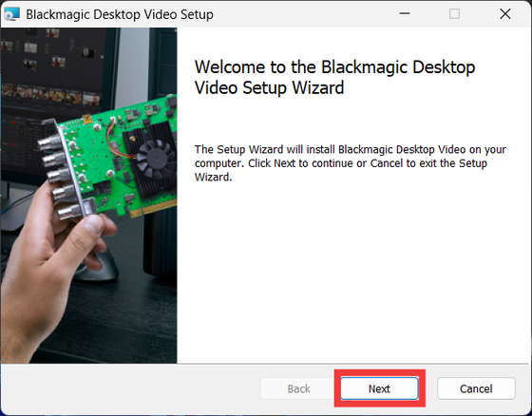
Task: Click the empty white area below the description
Action: 351,272
